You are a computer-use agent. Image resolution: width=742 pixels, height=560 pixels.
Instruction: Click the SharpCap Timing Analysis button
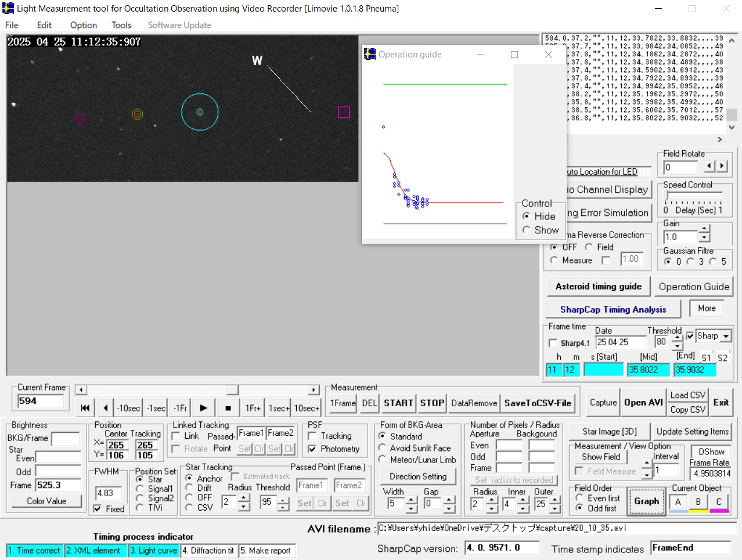pyautogui.click(x=613, y=309)
